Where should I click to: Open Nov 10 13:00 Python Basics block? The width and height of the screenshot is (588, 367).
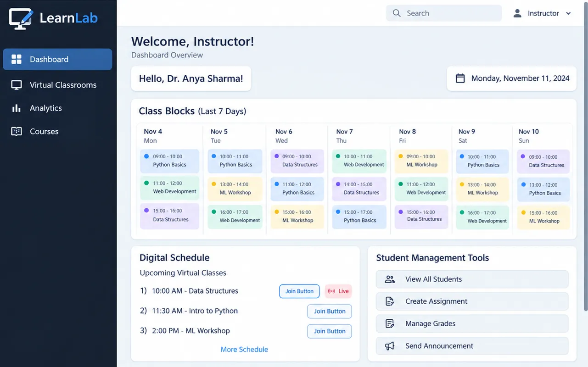pos(543,189)
